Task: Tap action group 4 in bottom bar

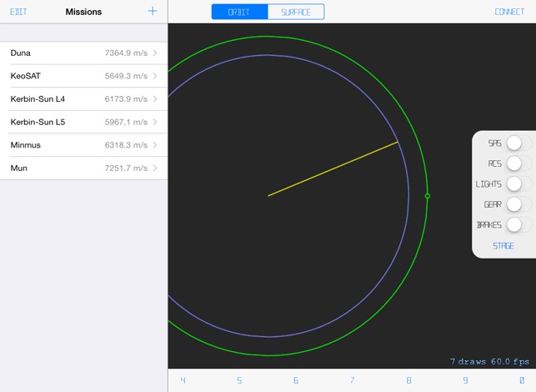Action: [x=183, y=380]
